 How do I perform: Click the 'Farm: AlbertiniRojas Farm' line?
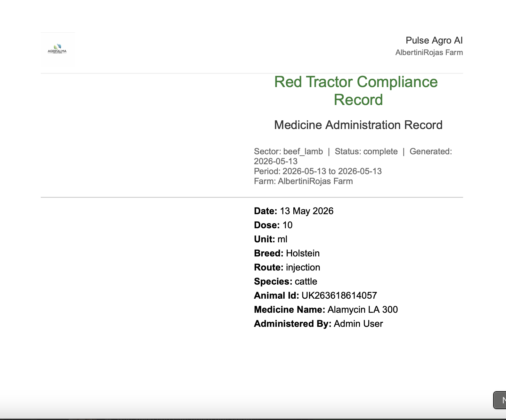pyautogui.click(x=303, y=181)
